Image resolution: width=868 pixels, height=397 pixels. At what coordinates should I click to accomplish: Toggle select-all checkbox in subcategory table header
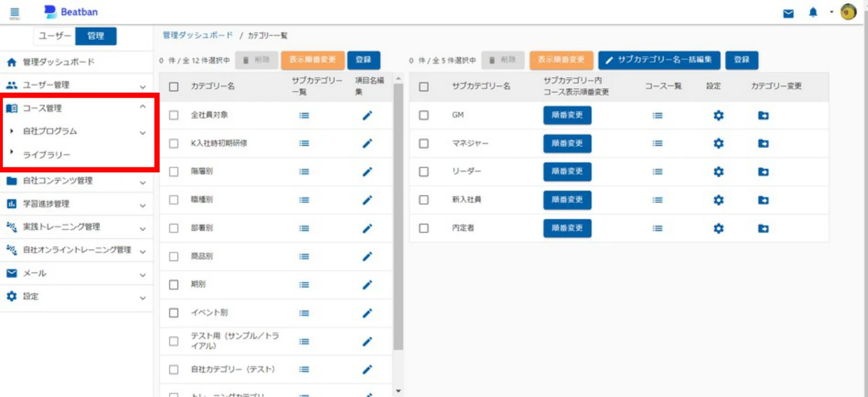pos(423,87)
